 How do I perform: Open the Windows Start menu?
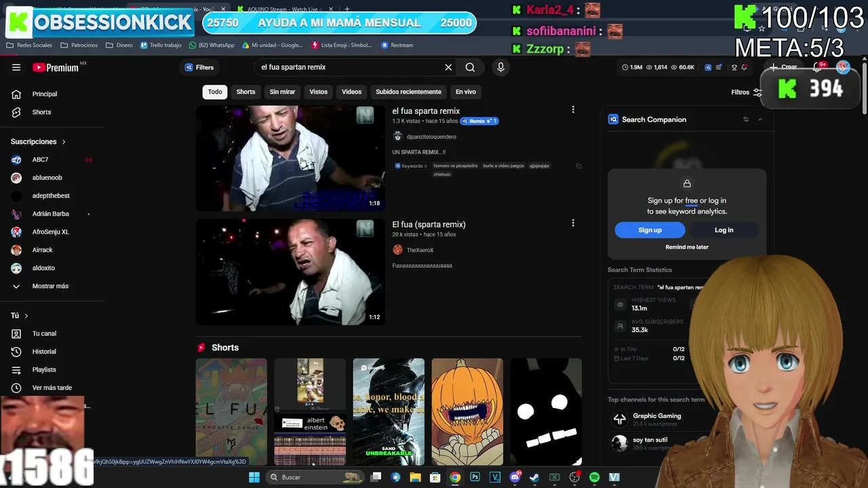click(x=254, y=477)
